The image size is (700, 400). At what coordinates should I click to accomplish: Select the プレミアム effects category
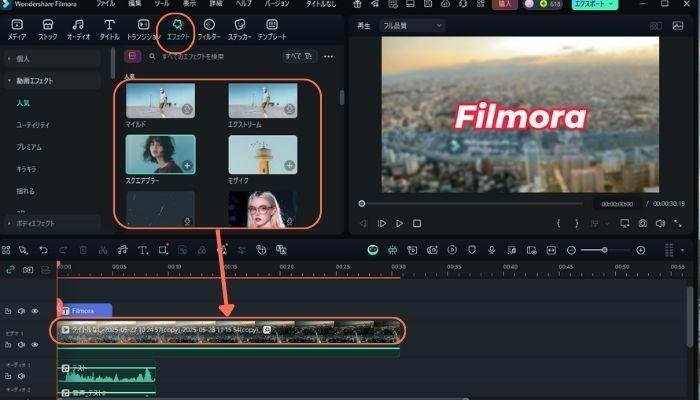point(30,146)
